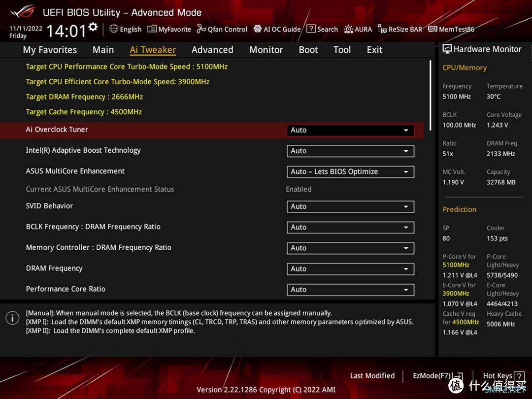Expand ASUS MultiCore Enhancement dropdown
532x399 pixels.
[351, 172]
